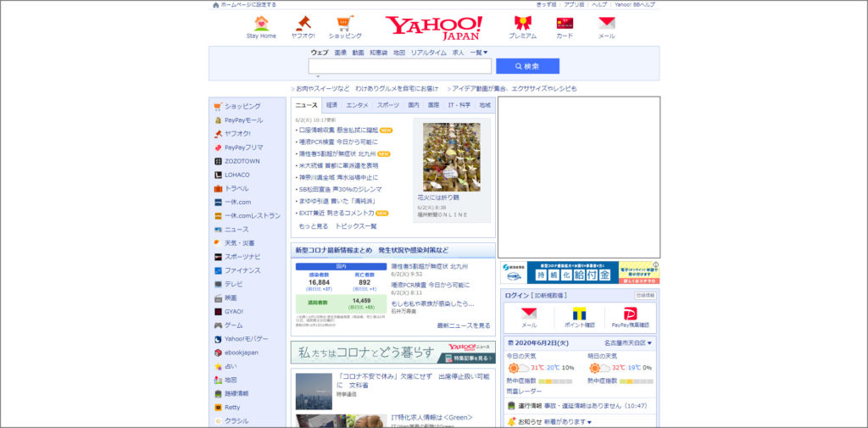The width and height of the screenshot is (868, 428).
Task: Open Shopping via the orange cart icon
Action: click(344, 23)
